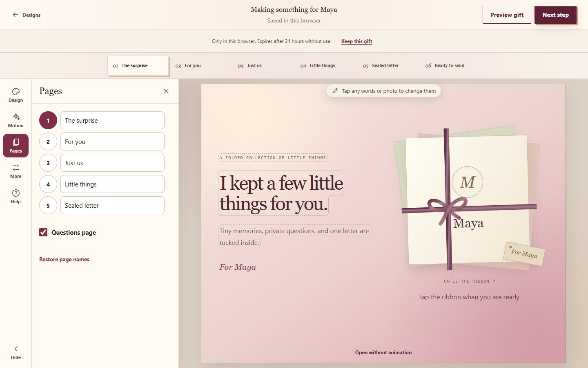
Task: Select page number 2 circle
Action: coord(48,141)
